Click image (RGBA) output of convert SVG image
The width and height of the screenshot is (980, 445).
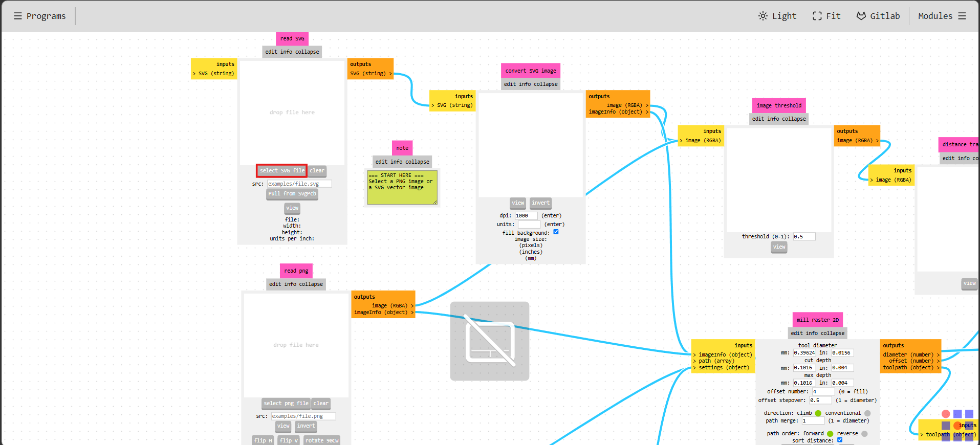pos(627,105)
